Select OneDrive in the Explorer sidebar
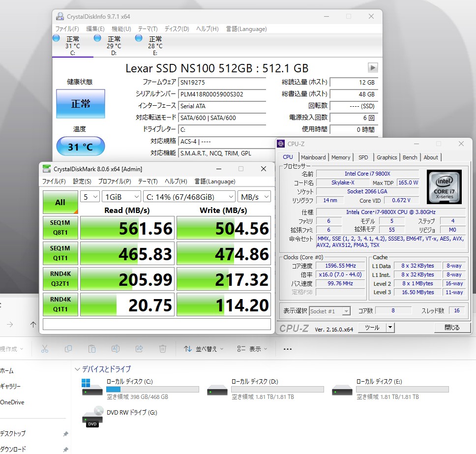The width and height of the screenshot is (476, 454). [12, 402]
